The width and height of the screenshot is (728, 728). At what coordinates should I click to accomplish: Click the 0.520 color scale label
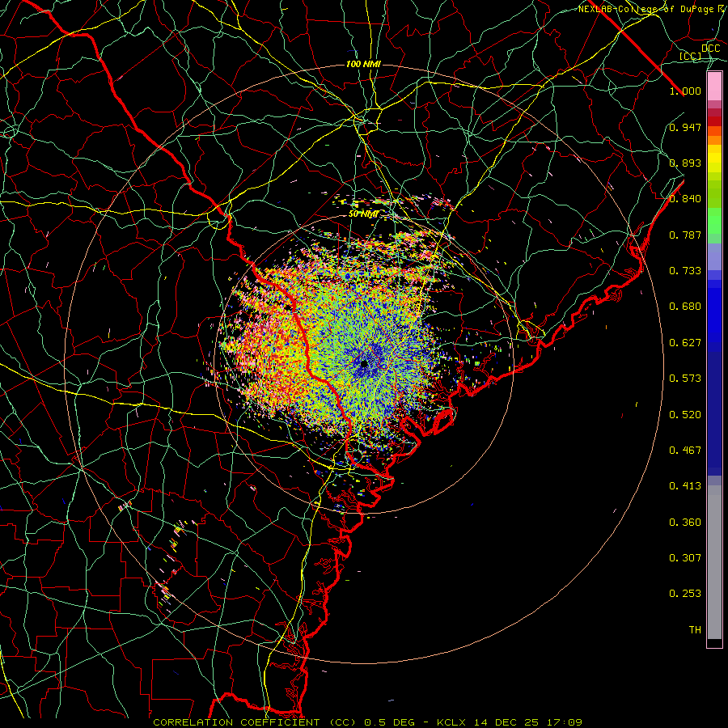(685, 415)
